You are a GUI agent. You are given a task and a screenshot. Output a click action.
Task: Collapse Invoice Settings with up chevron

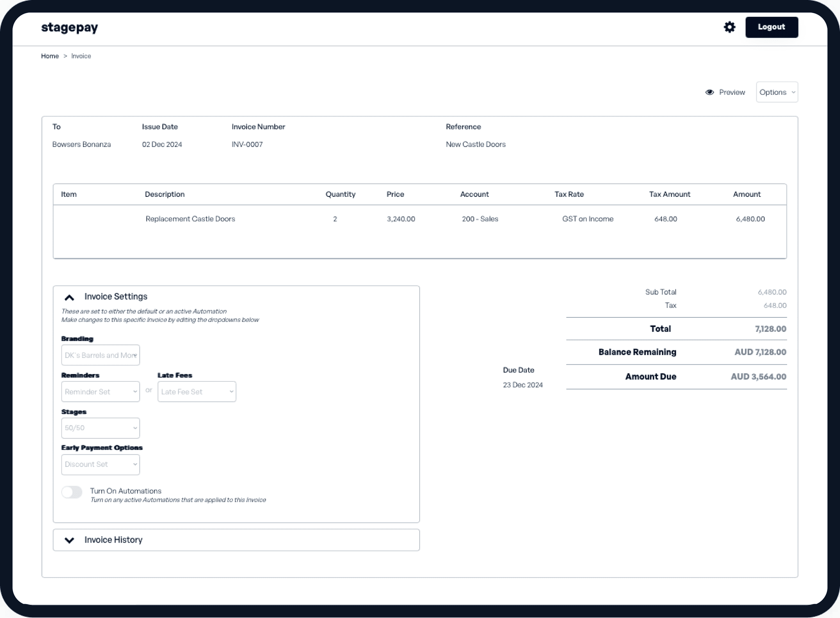coord(69,297)
